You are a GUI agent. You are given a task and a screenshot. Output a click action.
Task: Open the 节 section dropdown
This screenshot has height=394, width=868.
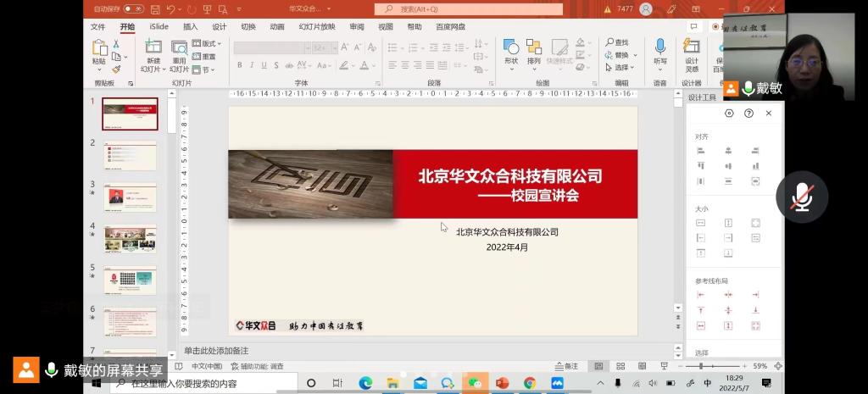(x=203, y=69)
